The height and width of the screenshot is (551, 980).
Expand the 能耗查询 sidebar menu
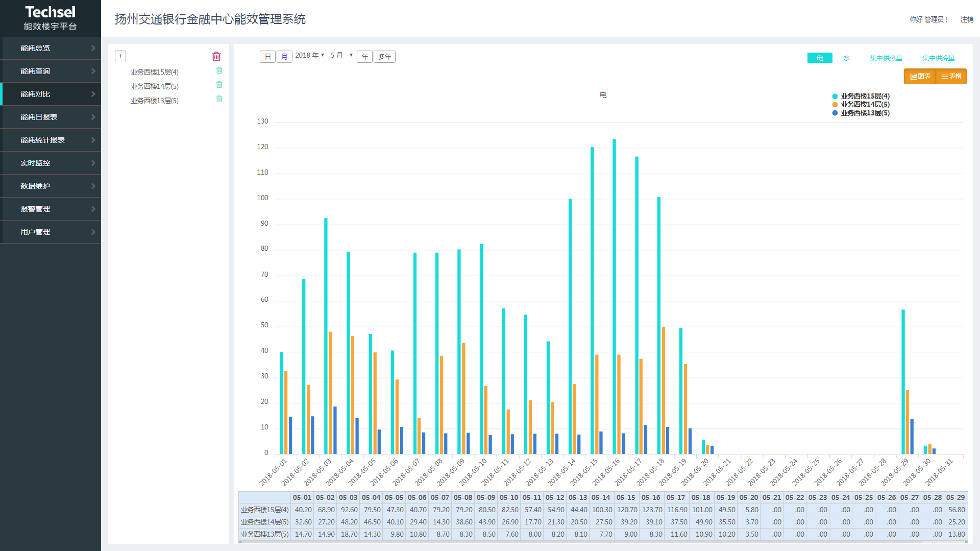pos(51,71)
